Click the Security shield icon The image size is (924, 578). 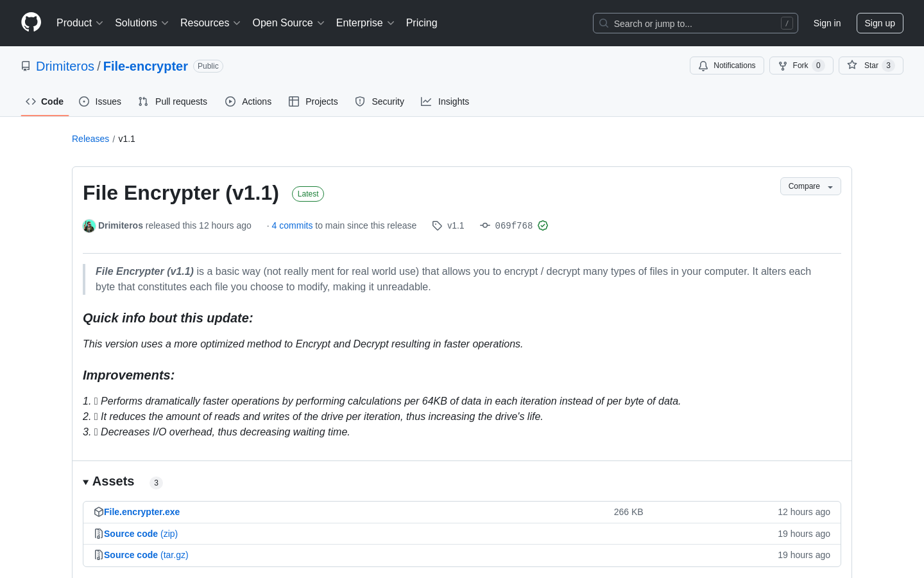click(360, 101)
